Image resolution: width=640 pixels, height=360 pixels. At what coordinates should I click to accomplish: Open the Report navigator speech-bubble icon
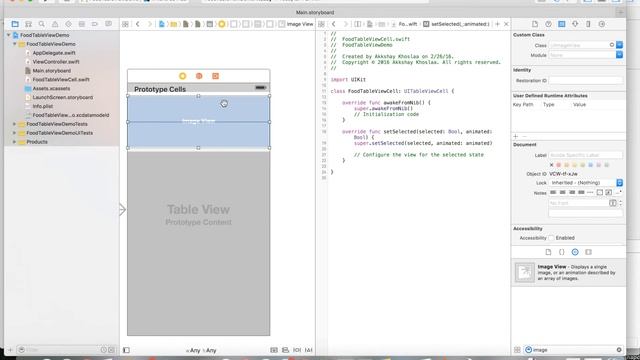point(108,24)
